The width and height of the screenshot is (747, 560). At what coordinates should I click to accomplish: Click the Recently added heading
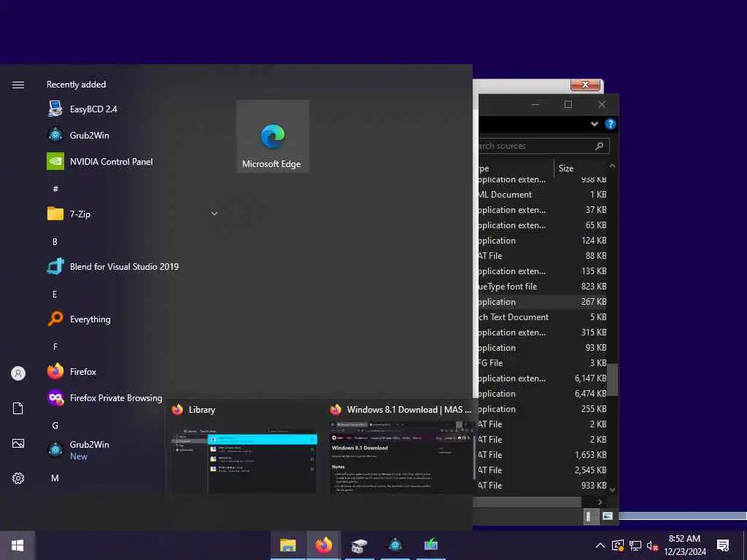coord(76,85)
